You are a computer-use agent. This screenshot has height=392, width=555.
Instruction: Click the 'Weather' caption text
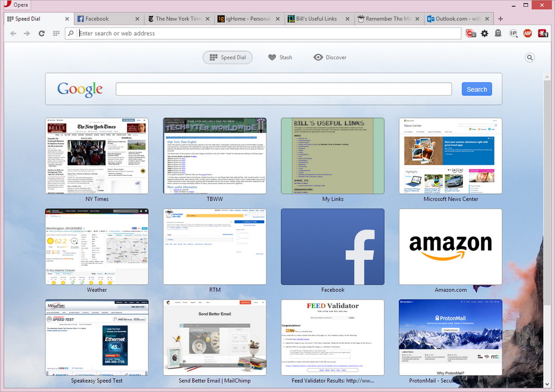coord(97,290)
